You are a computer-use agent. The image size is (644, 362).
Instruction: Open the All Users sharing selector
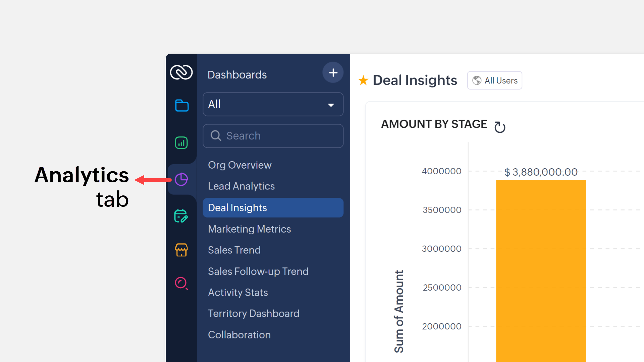495,80
